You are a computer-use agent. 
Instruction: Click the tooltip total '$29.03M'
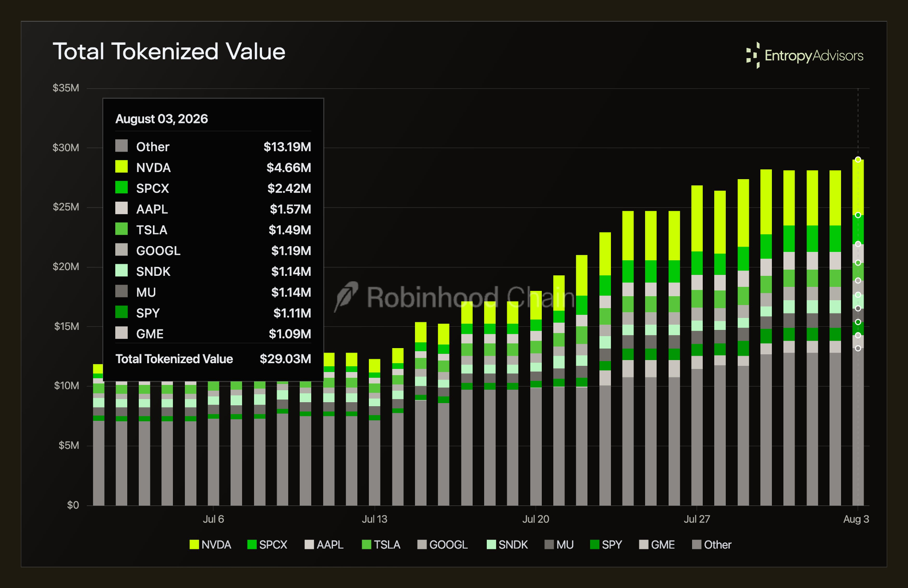click(286, 359)
